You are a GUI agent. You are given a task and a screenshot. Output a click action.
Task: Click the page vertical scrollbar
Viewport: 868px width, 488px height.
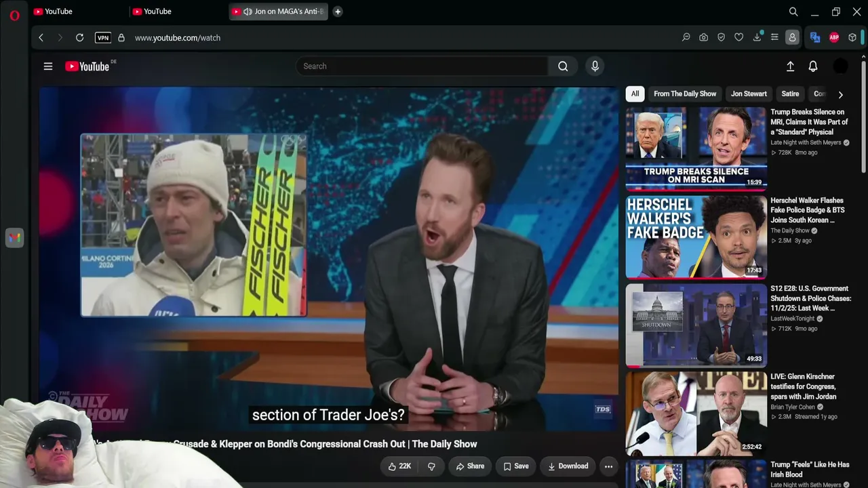coord(863,115)
